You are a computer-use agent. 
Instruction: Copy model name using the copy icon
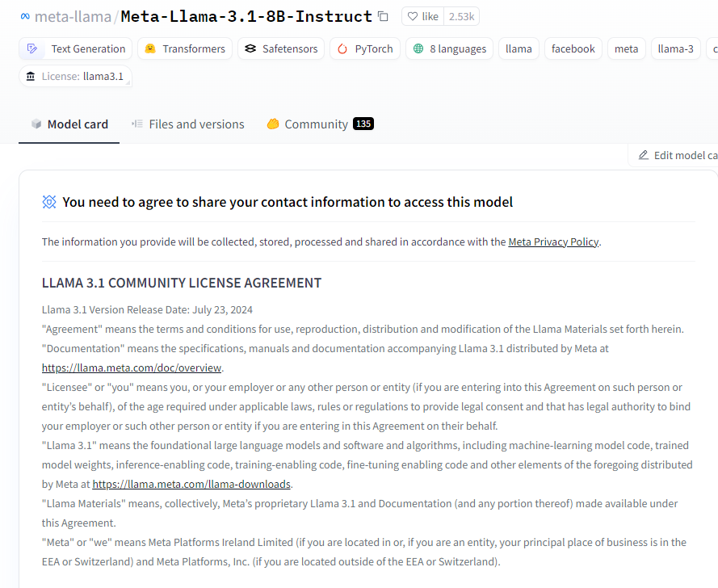pos(384,16)
